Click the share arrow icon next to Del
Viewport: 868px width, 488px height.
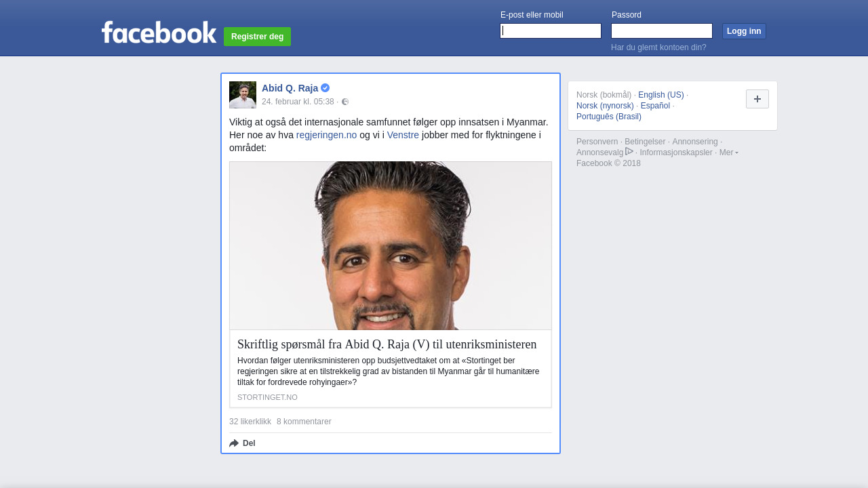click(x=234, y=443)
